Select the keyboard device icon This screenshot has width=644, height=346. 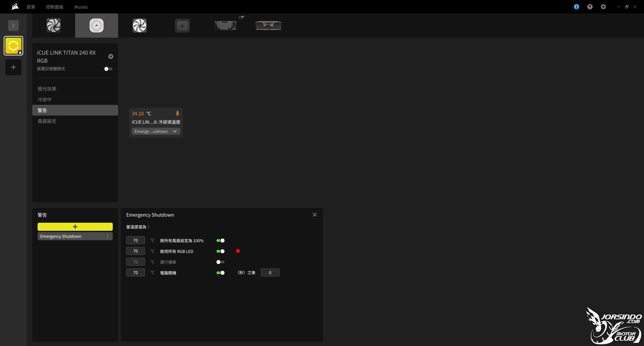(x=226, y=26)
